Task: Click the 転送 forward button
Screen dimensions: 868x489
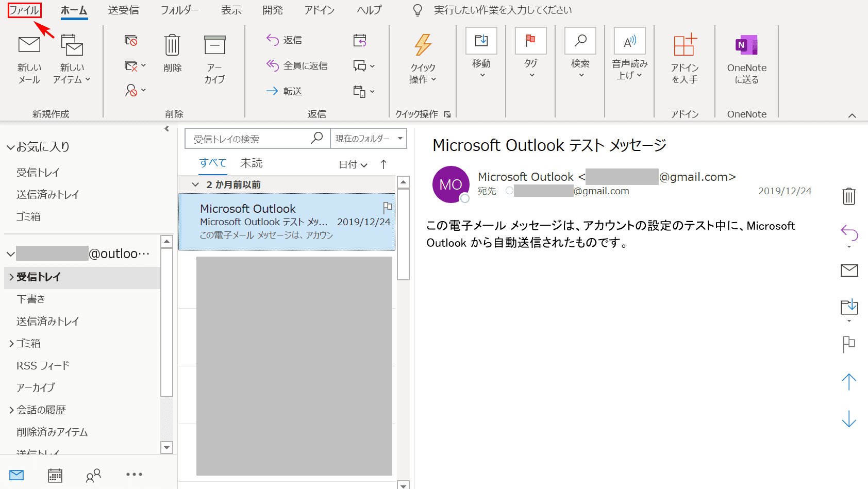Action: point(285,91)
